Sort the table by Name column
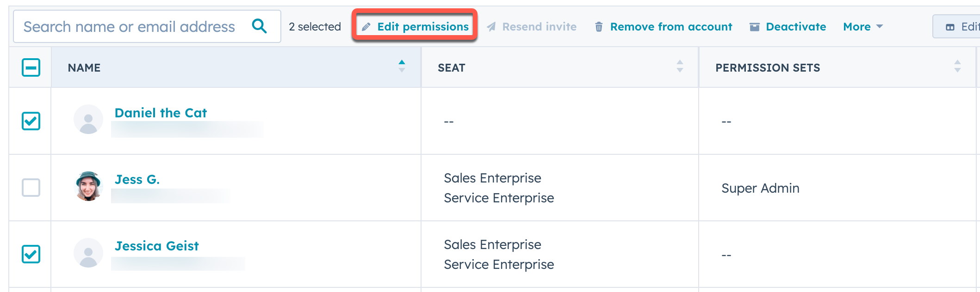Screen dimensions: 980x292 [x=402, y=67]
